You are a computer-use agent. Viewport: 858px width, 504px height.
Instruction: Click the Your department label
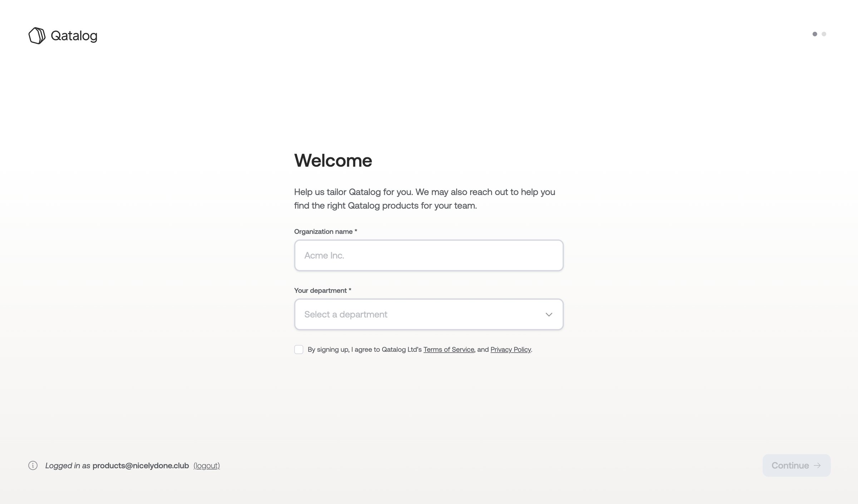(323, 290)
